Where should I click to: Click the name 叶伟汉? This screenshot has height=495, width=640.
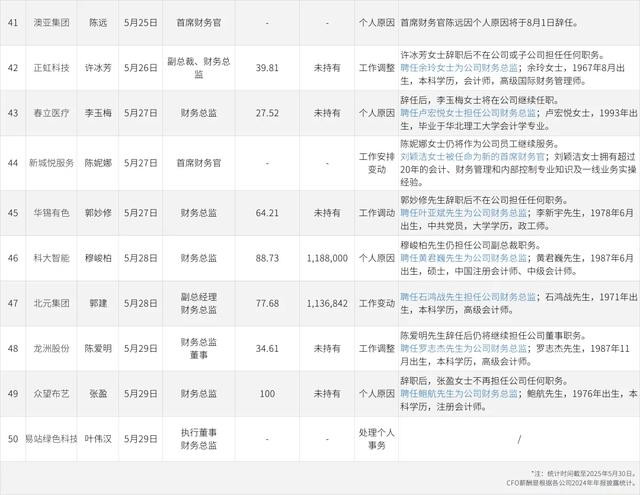tap(98, 439)
